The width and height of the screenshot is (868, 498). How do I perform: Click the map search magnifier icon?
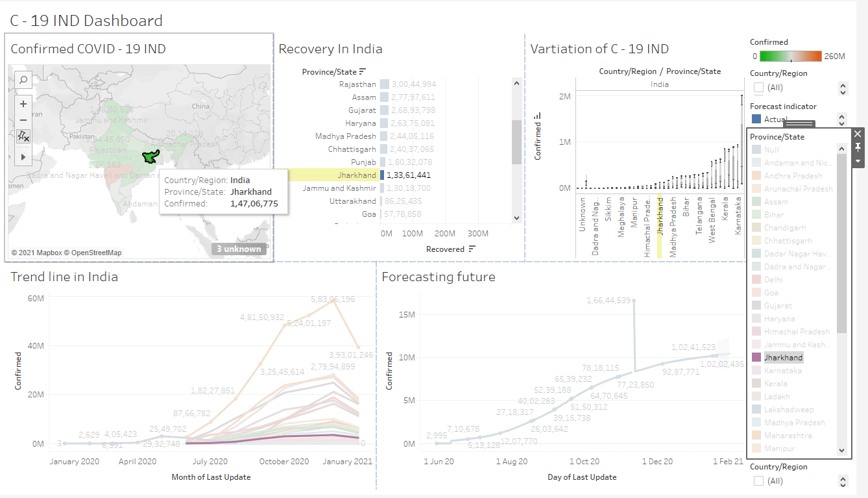[x=23, y=81]
